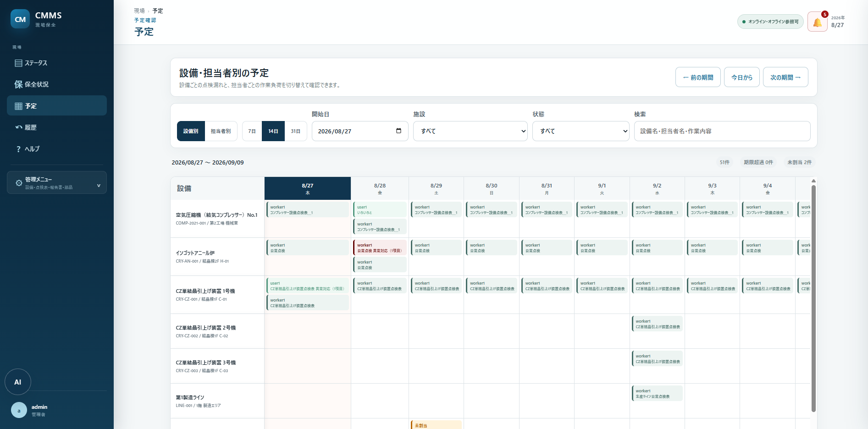Open the notification bell icon

(817, 22)
